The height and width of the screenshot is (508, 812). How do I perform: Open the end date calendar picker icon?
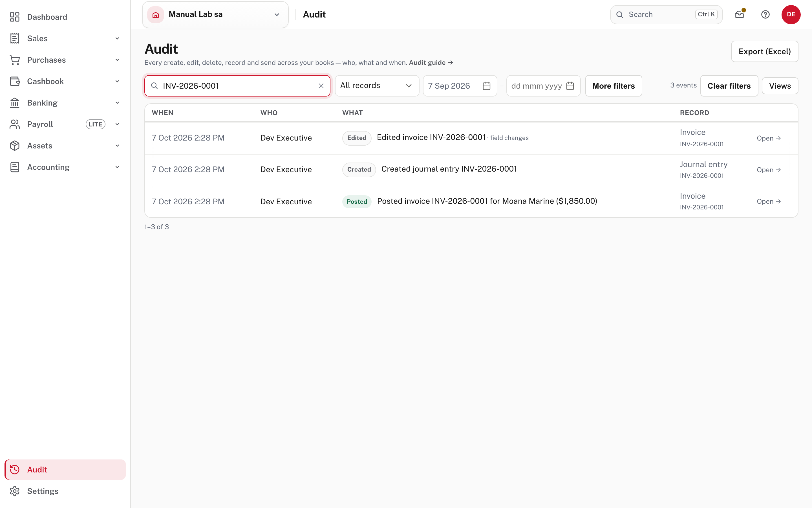click(x=570, y=86)
